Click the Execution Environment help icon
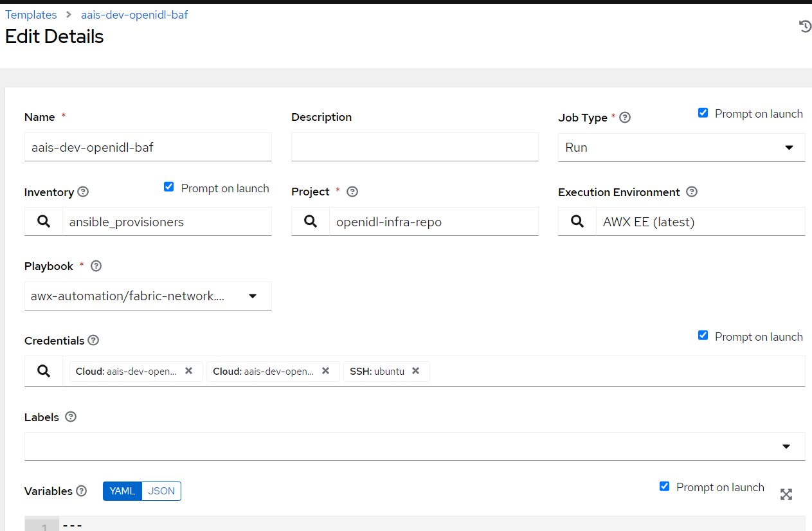812x531 pixels. point(692,192)
